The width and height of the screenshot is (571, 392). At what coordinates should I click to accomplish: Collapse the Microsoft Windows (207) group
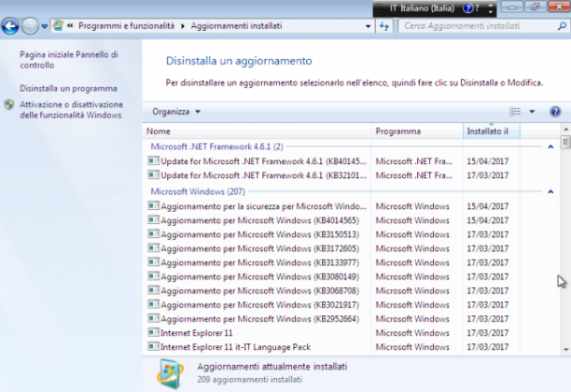pyautogui.click(x=550, y=191)
